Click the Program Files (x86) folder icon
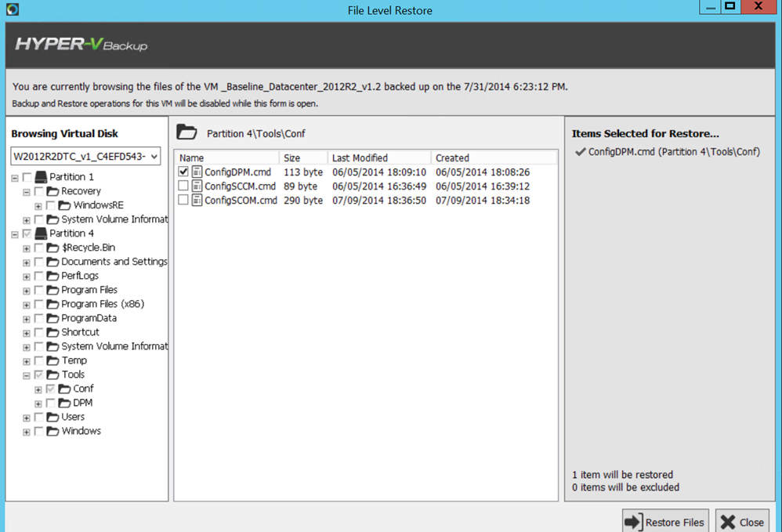 tap(52, 304)
